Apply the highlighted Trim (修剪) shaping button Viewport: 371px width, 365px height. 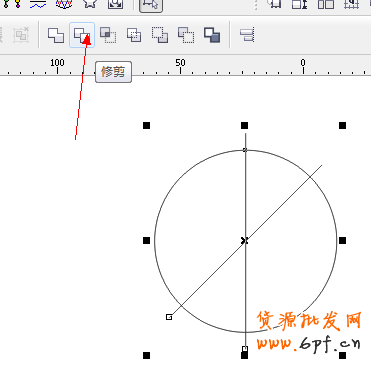[x=82, y=35]
